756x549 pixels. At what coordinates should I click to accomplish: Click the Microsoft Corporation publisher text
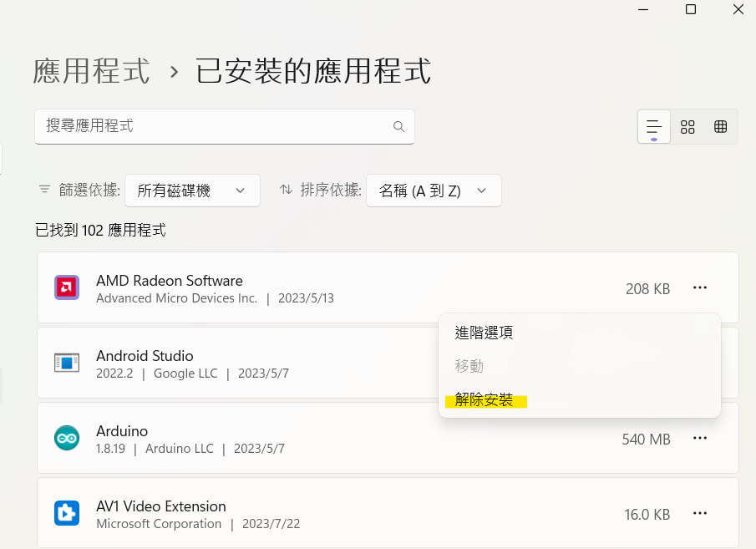click(159, 524)
